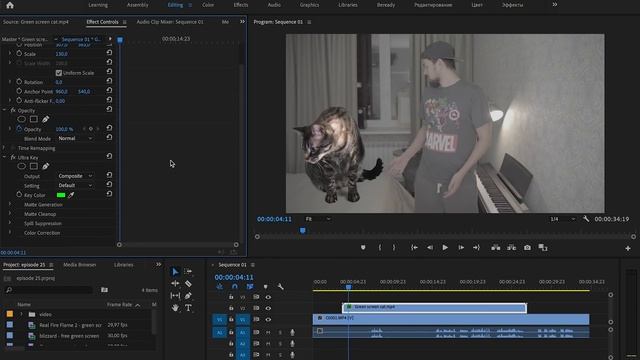Expand Matte Generation section
Screen dimensions: 640x360
[10, 204]
